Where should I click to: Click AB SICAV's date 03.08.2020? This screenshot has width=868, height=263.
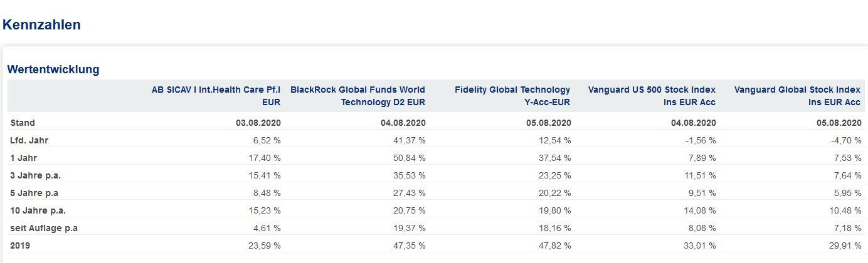point(258,123)
